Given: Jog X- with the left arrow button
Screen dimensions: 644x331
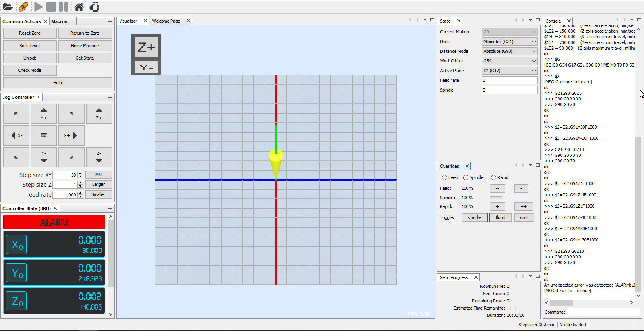Looking at the screenshot, I should tap(16, 135).
